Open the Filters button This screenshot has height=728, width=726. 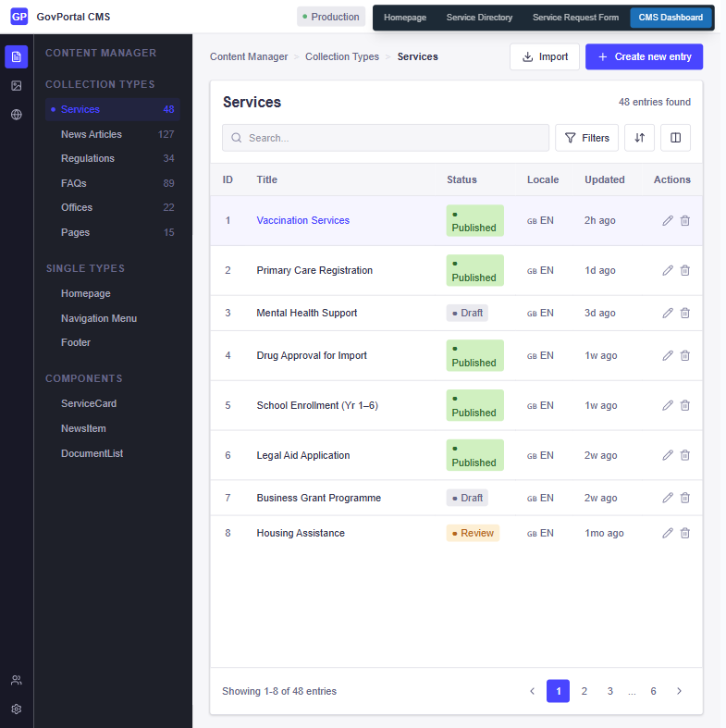(586, 138)
